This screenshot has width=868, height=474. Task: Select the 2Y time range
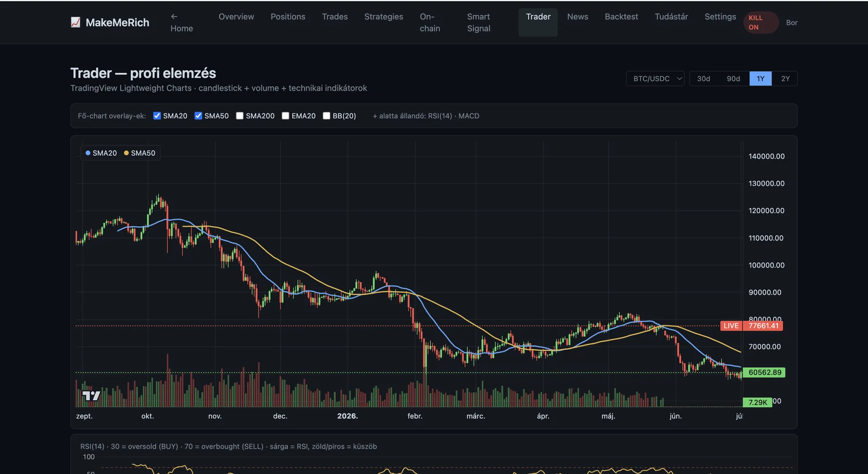tap(785, 79)
